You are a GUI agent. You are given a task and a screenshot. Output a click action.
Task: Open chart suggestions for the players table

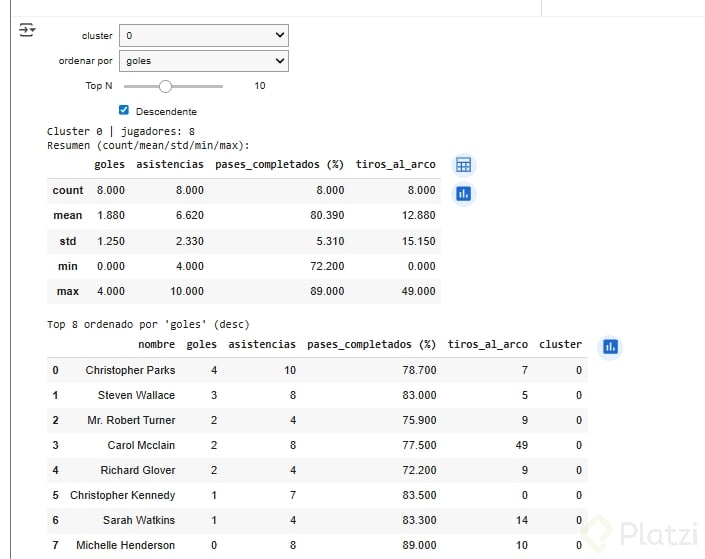tap(610, 347)
